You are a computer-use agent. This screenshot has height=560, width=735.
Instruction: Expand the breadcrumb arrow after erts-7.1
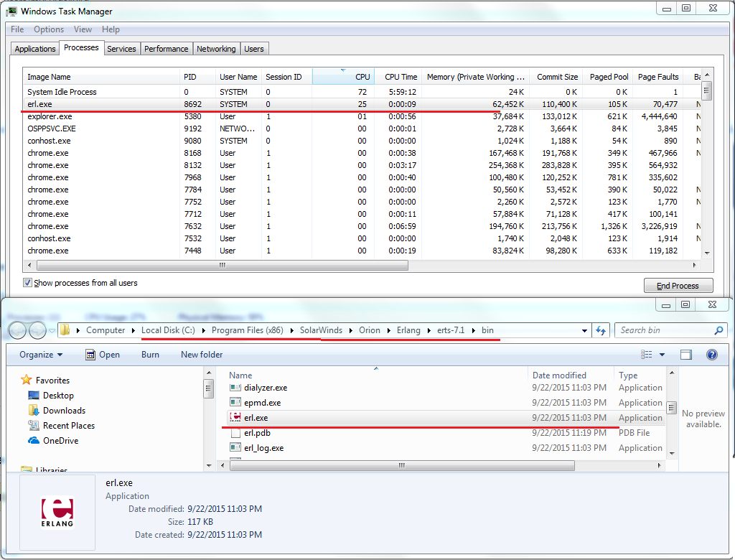pos(473,330)
